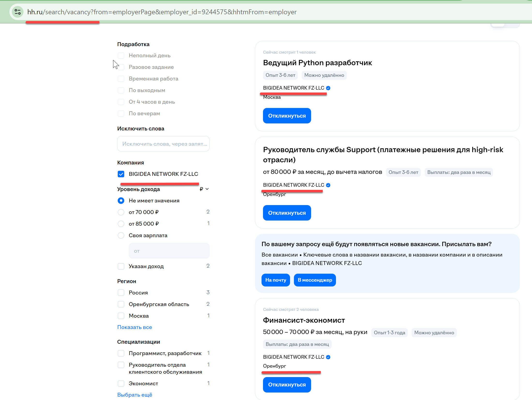532x400 pixels.
Task: Click the site settings icon in address bar
Action: [17, 12]
